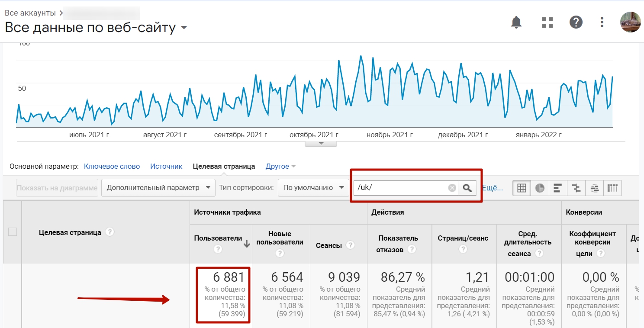Tick the select-all checkbox in the table header
The width and height of the screenshot is (644, 328).
pos(13,232)
